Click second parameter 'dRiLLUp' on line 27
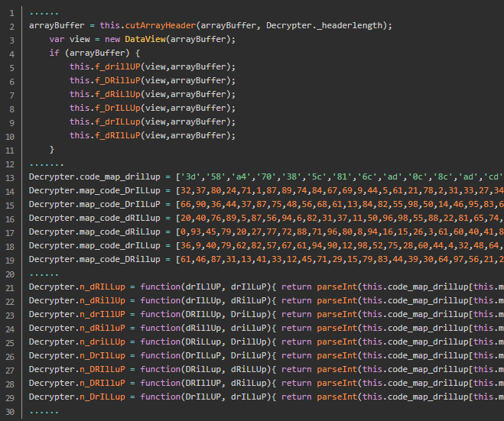 (249, 369)
